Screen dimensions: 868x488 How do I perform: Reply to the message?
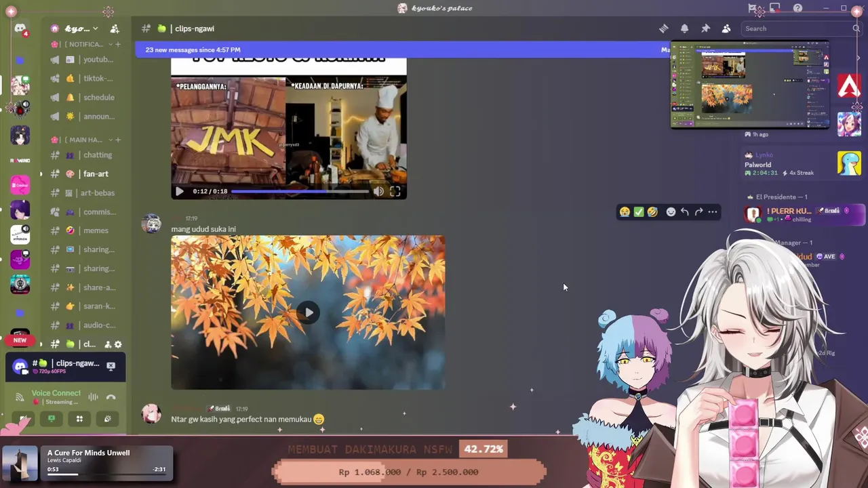pos(685,212)
